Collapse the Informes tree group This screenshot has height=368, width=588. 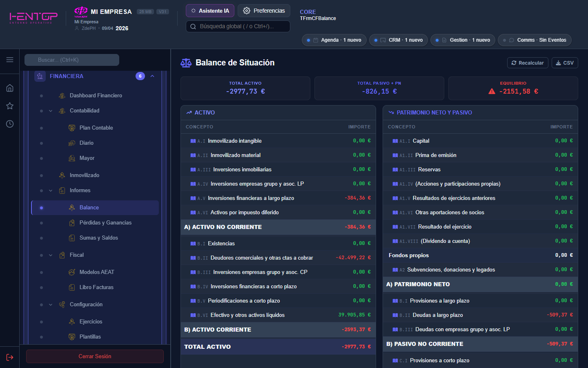click(x=51, y=191)
